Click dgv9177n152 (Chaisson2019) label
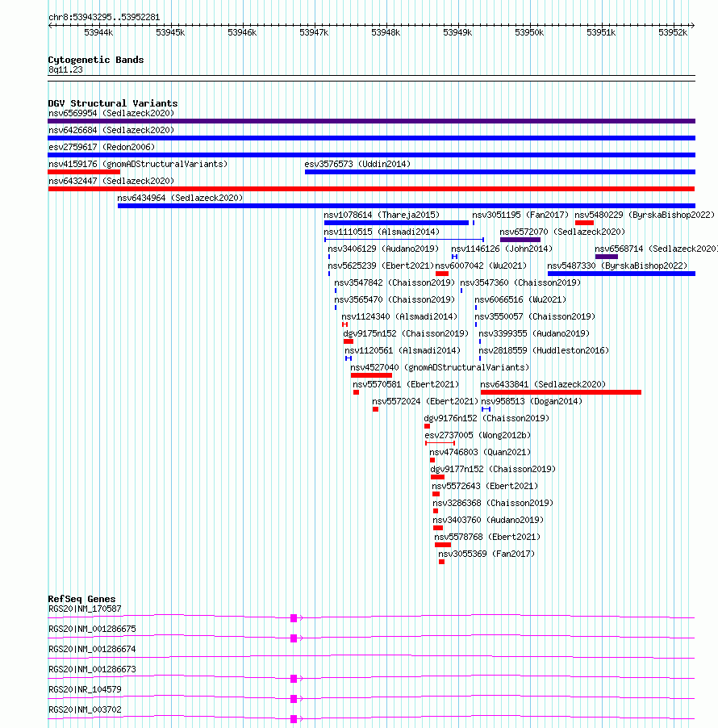Screen dimensions: 718x728 tap(493, 469)
